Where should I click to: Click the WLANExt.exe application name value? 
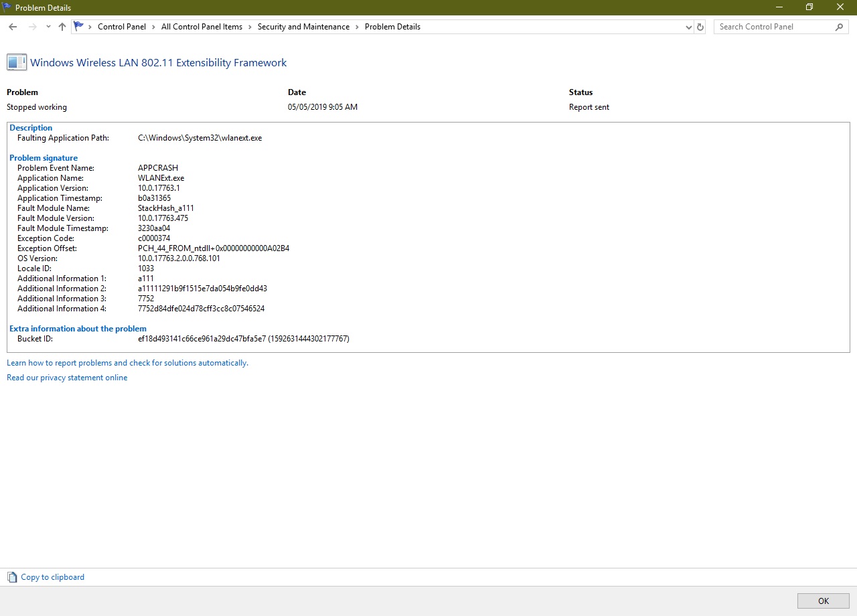[x=161, y=178]
